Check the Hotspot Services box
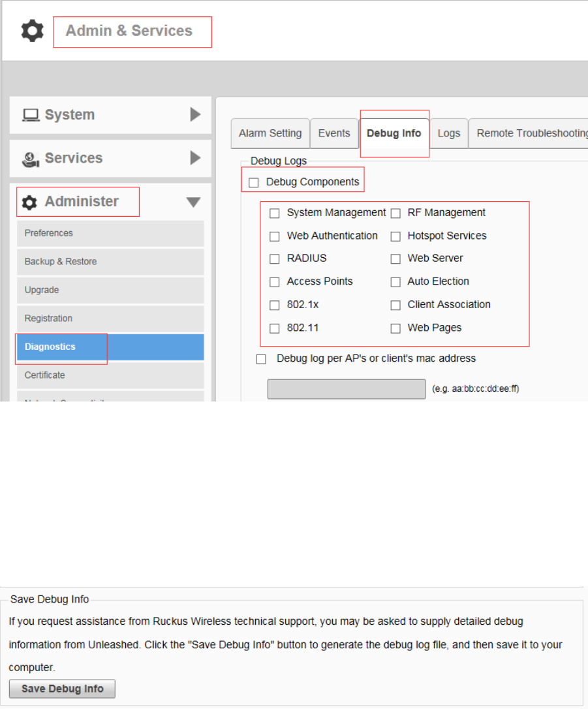This screenshot has width=588, height=709. click(x=395, y=236)
